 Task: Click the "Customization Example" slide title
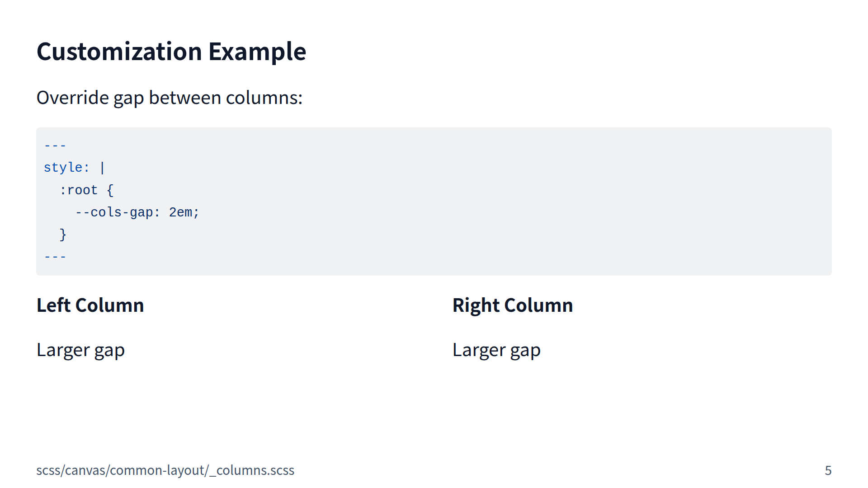[171, 52]
